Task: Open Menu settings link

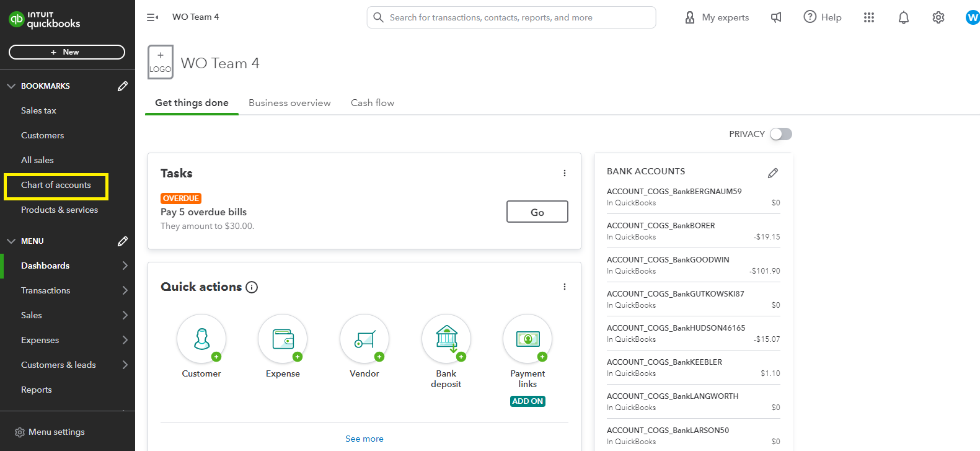Action: click(x=56, y=432)
